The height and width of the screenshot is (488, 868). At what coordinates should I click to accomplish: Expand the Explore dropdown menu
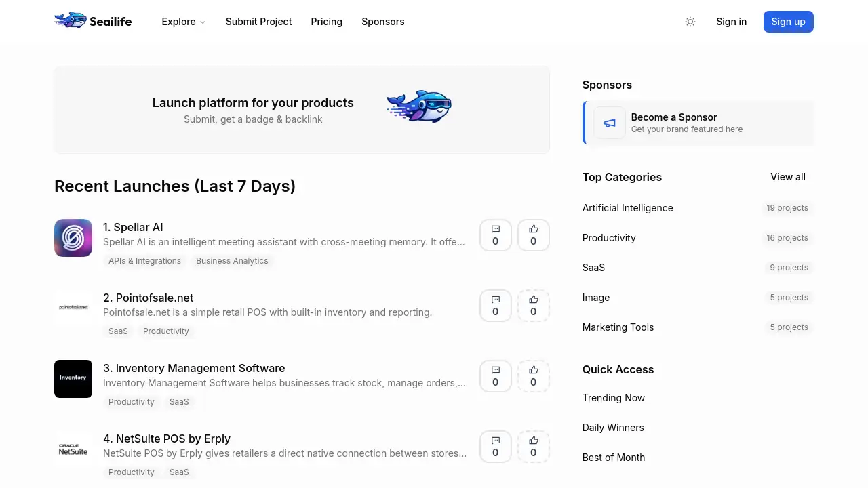pos(183,22)
